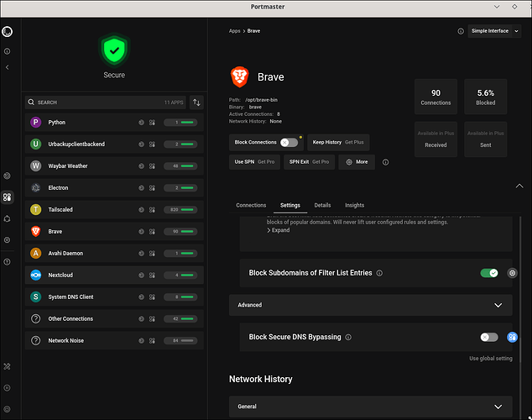
Task: Click the Other Connections 42 indicator bar
Action: (181, 319)
